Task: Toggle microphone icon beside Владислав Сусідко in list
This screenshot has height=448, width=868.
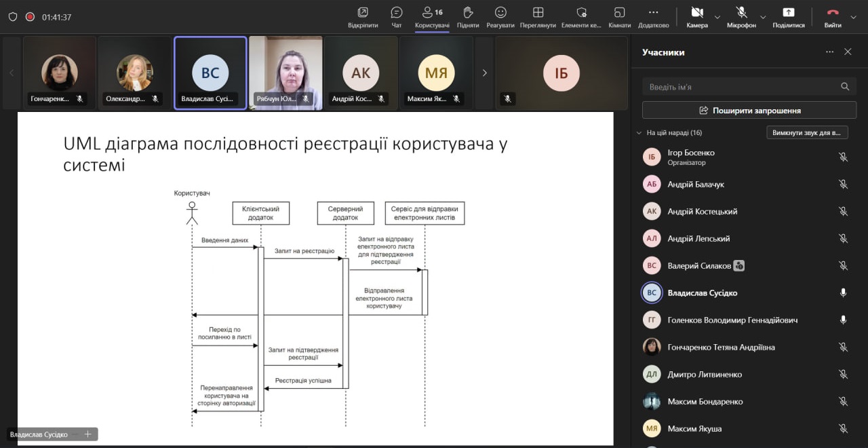Action: click(843, 293)
